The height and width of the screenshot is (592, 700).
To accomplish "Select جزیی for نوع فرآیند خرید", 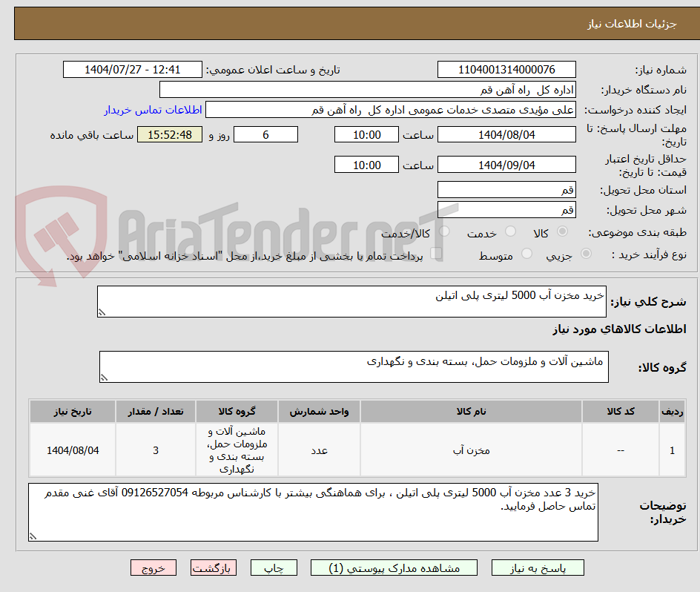I will [585, 252].
